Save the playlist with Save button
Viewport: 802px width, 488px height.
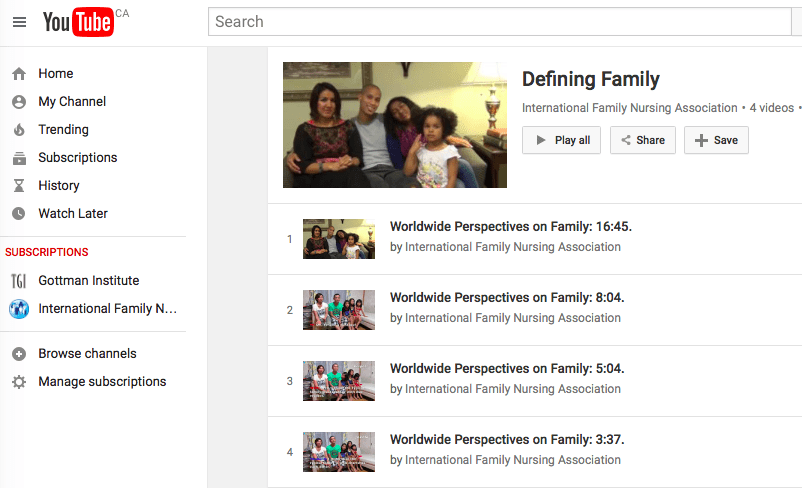click(x=716, y=140)
